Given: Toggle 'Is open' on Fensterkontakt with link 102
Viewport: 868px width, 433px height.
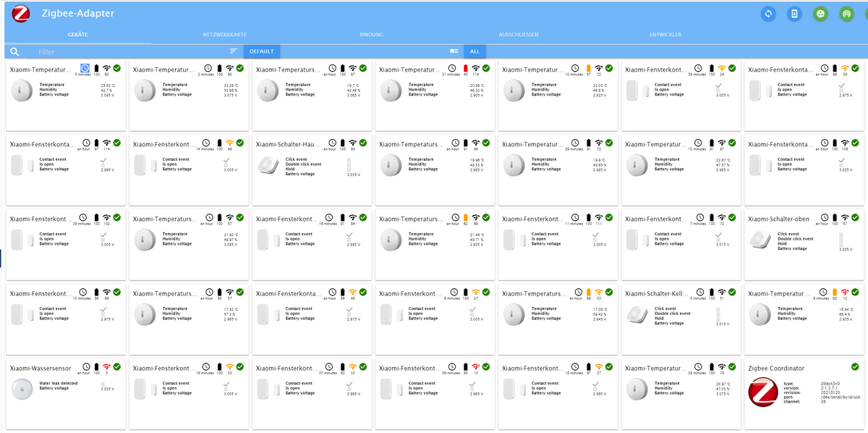Looking at the screenshot, I should pyautogui.click(x=103, y=238).
